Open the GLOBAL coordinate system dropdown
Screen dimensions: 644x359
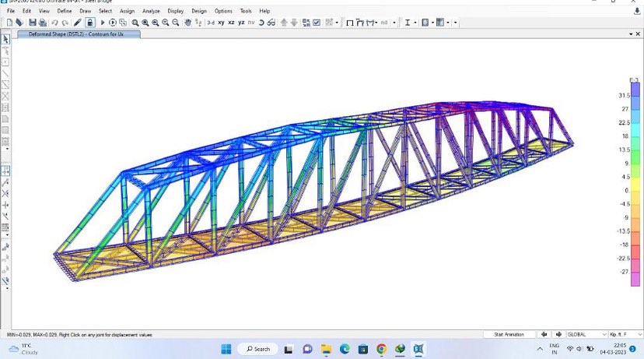coord(586,334)
